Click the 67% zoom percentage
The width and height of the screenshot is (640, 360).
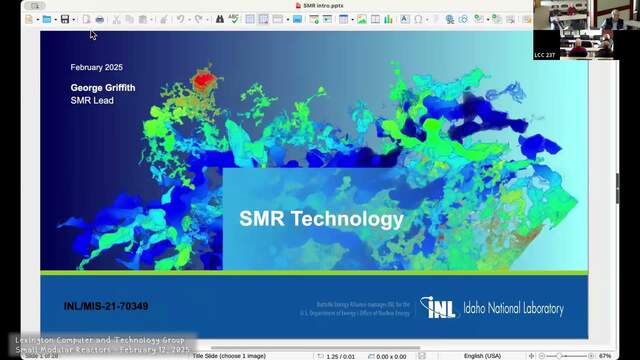pyautogui.click(x=605, y=356)
